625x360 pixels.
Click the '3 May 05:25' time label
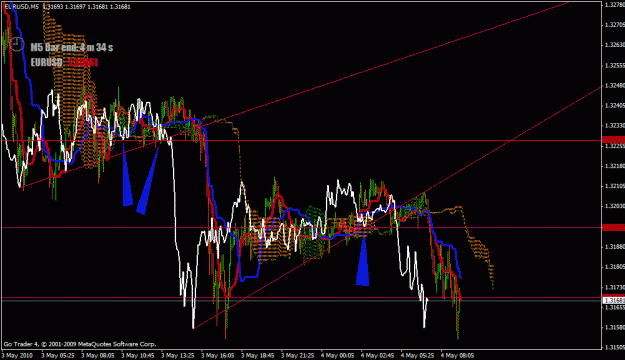click(x=57, y=355)
